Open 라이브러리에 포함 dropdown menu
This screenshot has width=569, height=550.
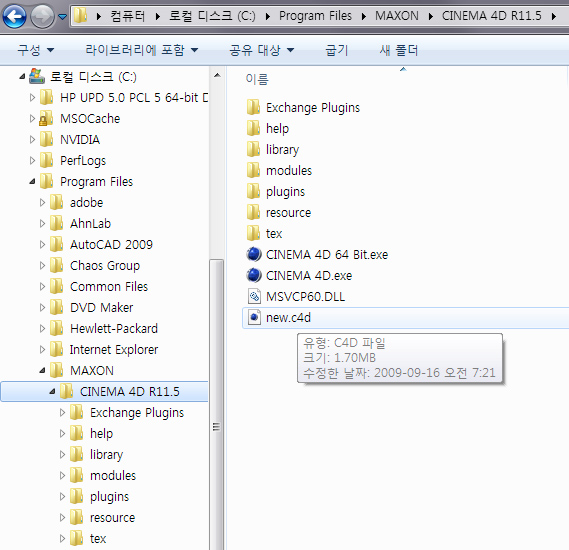142,50
